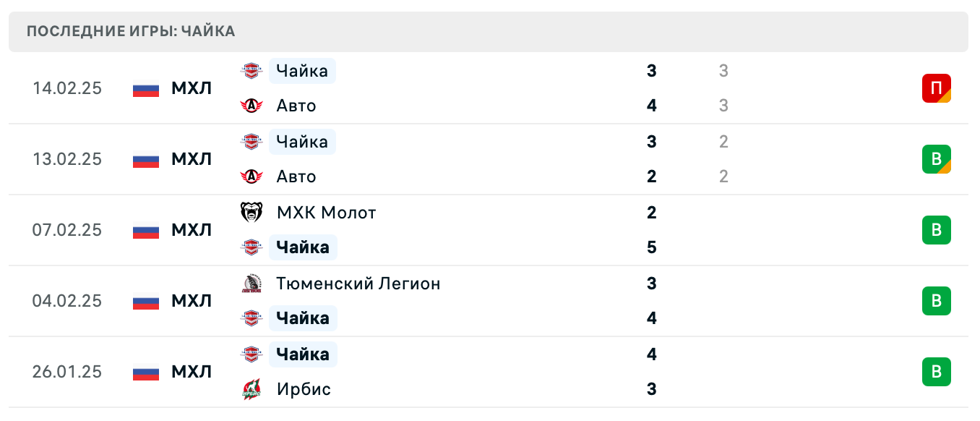Select the МХЛ label in the 07.02.25 row
This screenshot has width=980, height=421.
pos(192,230)
